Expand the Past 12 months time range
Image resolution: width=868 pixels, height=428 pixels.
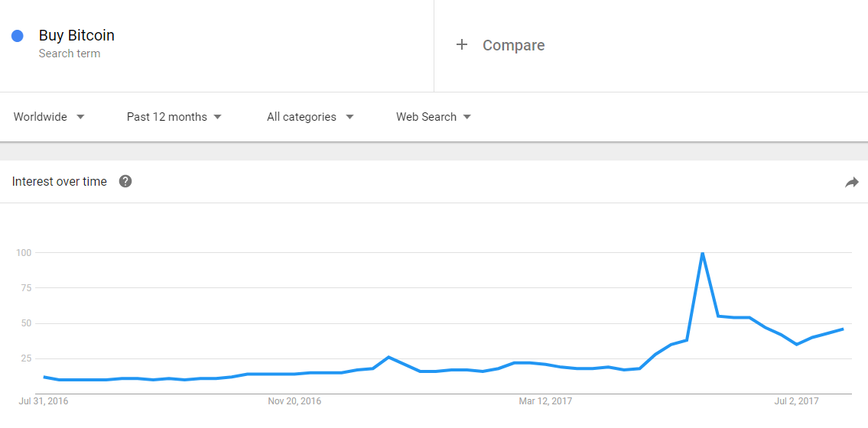[x=174, y=117]
